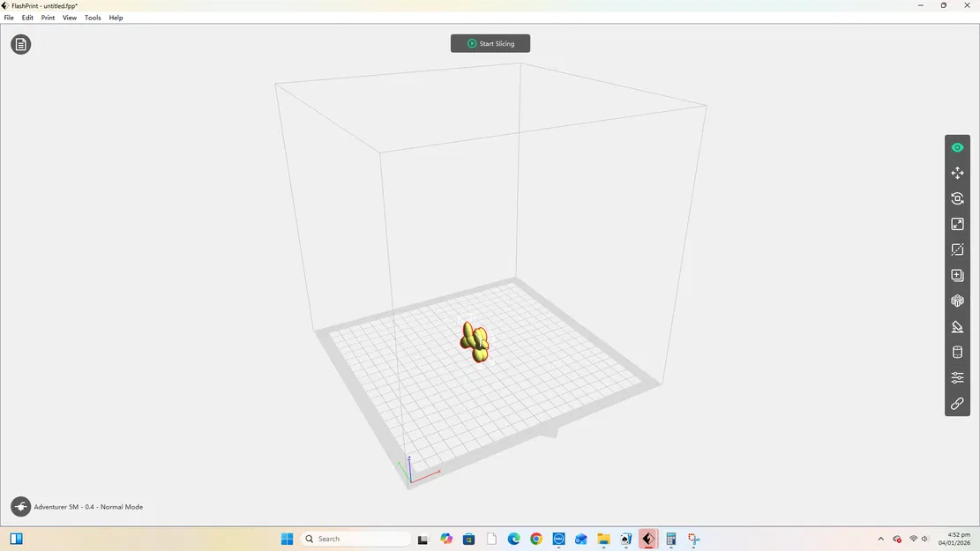Select the yellow 3D model on the bed
The width and height of the screenshot is (980, 551).
tap(475, 342)
